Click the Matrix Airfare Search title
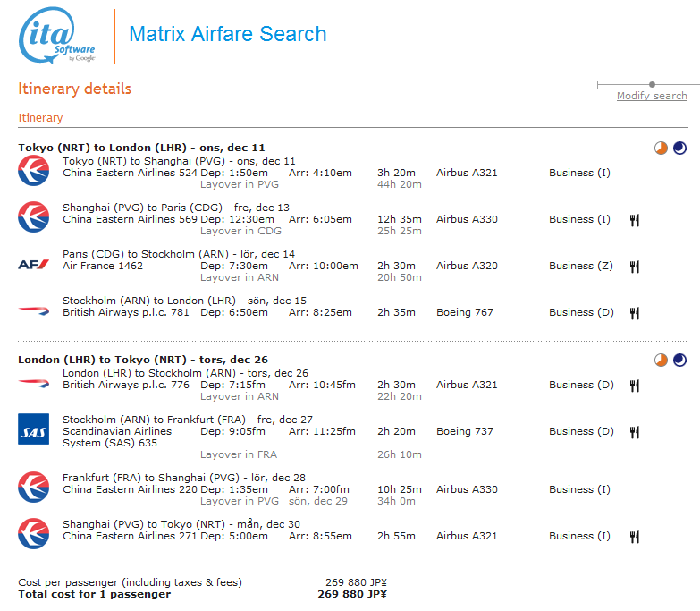The height and width of the screenshot is (611, 700). point(227,34)
